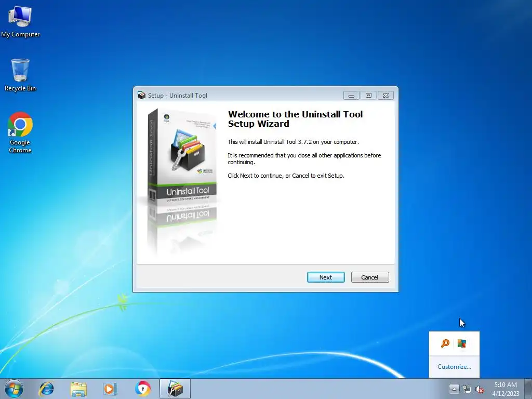Click the muted volume tray icon

pyautogui.click(x=480, y=389)
